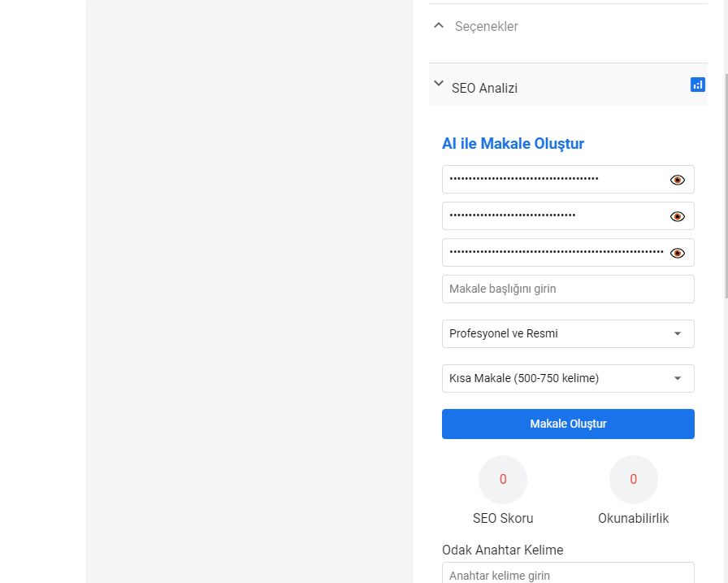The height and width of the screenshot is (583, 728).
Task: Click the Okunabilirlik score circle
Action: [633, 480]
